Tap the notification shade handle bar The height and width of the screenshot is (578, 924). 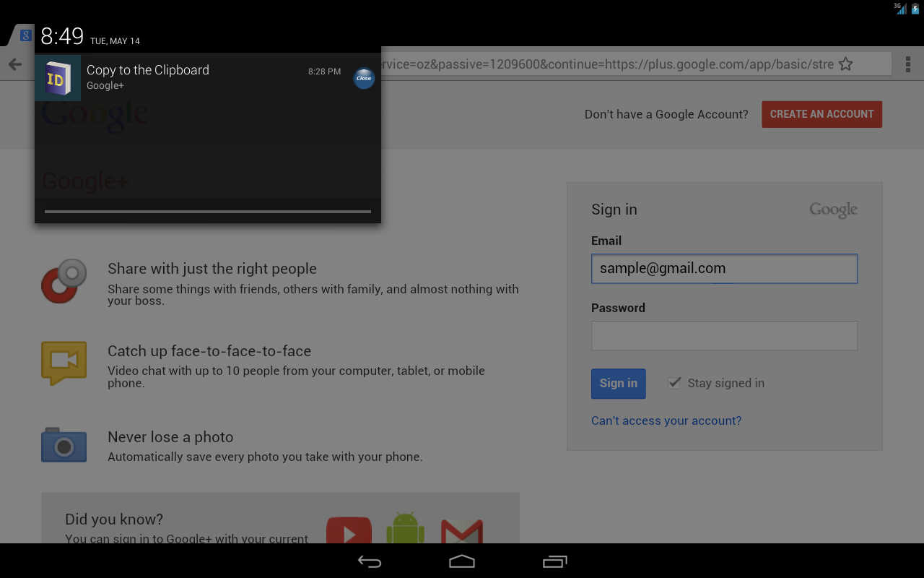[x=208, y=212]
